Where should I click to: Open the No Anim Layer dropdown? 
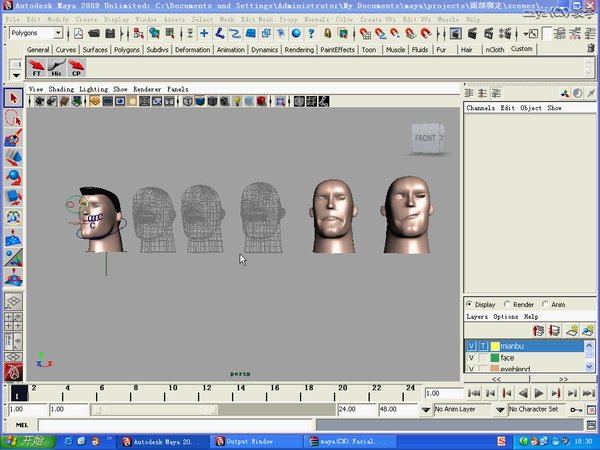pos(426,409)
